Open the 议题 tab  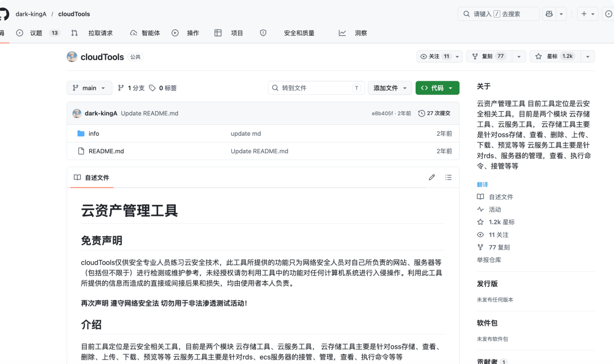pyautogui.click(x=37, y=34)
